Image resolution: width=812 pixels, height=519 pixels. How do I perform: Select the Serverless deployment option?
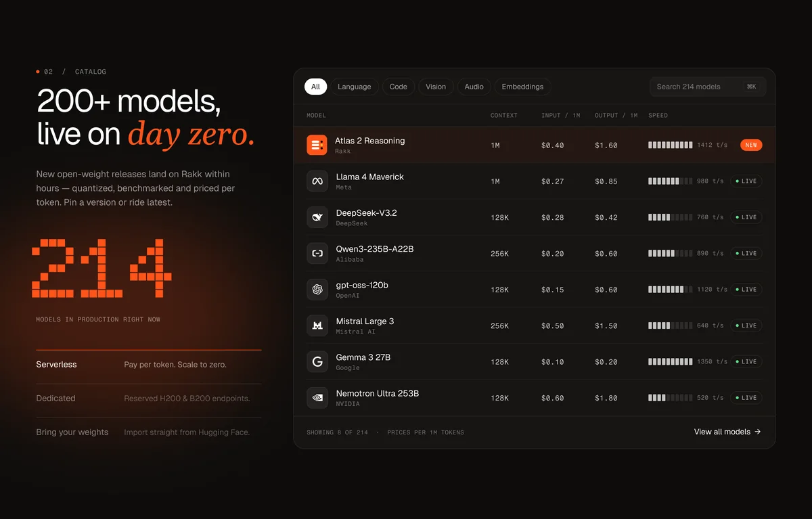[149, 365]
